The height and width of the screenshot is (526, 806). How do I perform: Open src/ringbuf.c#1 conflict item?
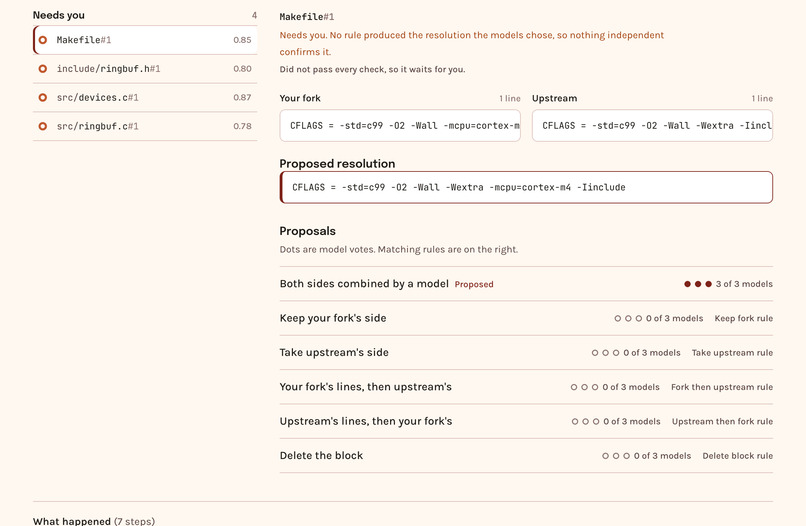[x=145, y=126]
